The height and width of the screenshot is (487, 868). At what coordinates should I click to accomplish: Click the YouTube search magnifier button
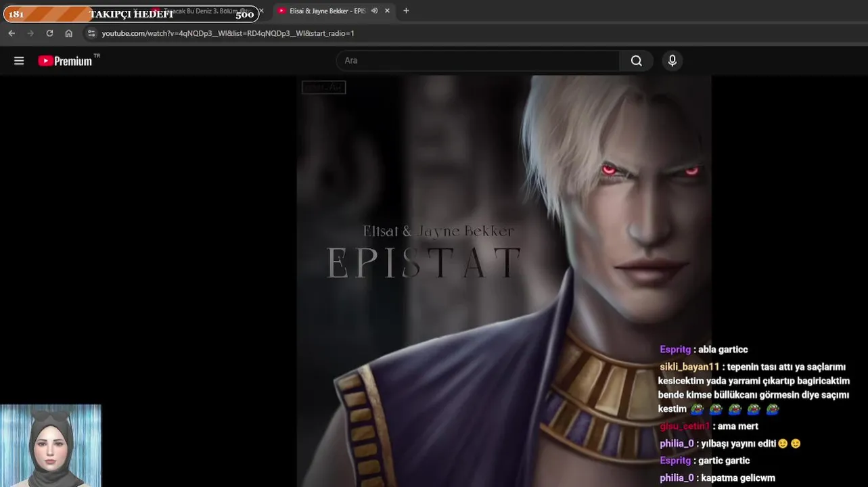point(636,61)
